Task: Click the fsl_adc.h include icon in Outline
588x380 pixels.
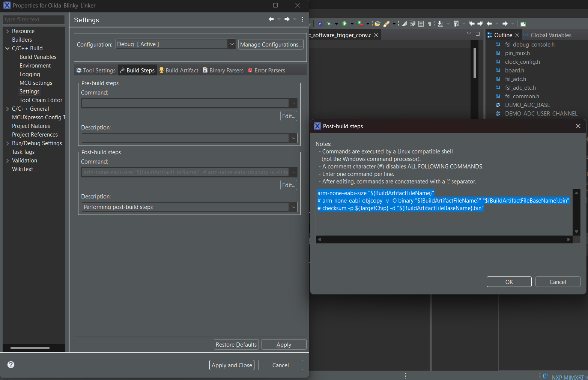Action: [x=499, y=79]
